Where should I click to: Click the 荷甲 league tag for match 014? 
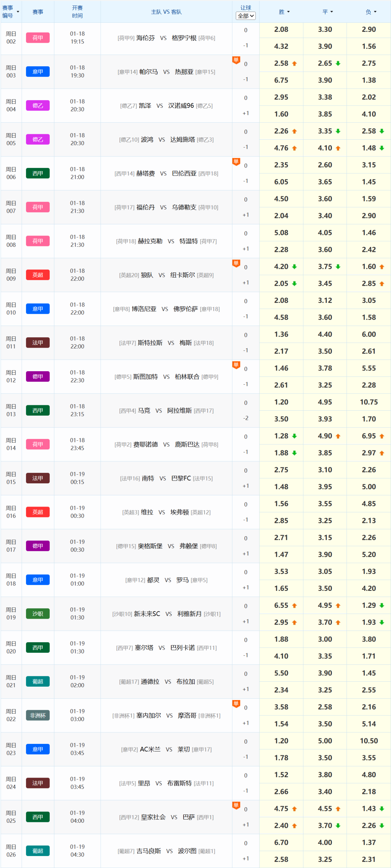[38, 444]
